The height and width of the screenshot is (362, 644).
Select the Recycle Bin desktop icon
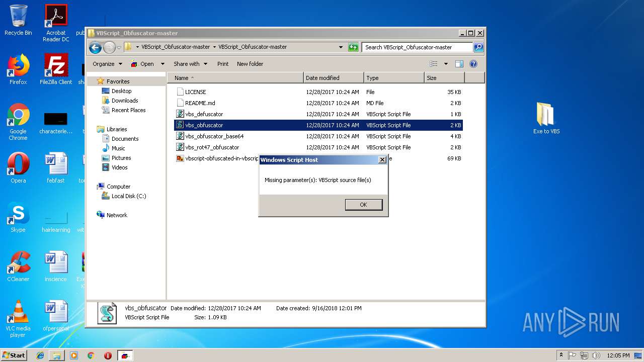18,20
